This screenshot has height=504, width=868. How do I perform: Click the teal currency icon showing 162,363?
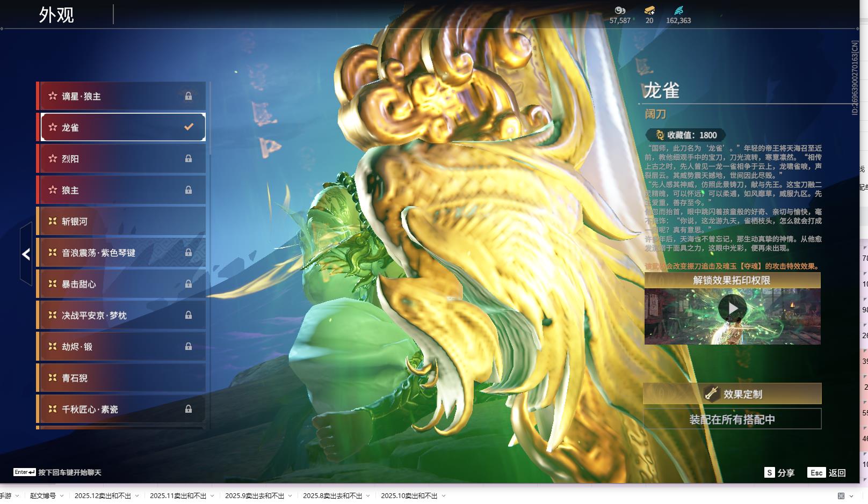coord(678,10)
